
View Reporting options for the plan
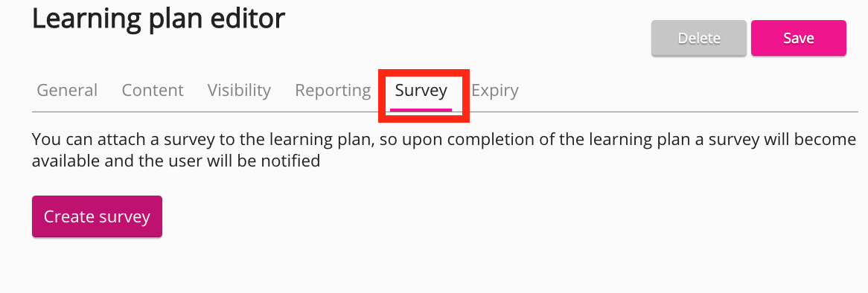click(333, 90)
